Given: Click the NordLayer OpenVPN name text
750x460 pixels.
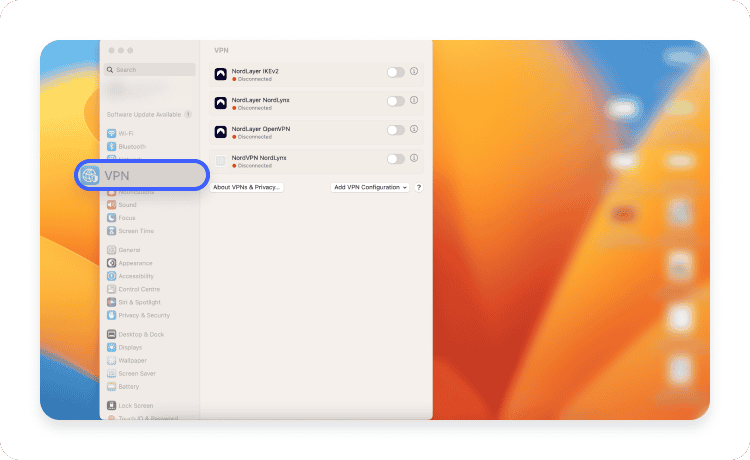Looking at the screenshot, I should (x=261, y=129).
